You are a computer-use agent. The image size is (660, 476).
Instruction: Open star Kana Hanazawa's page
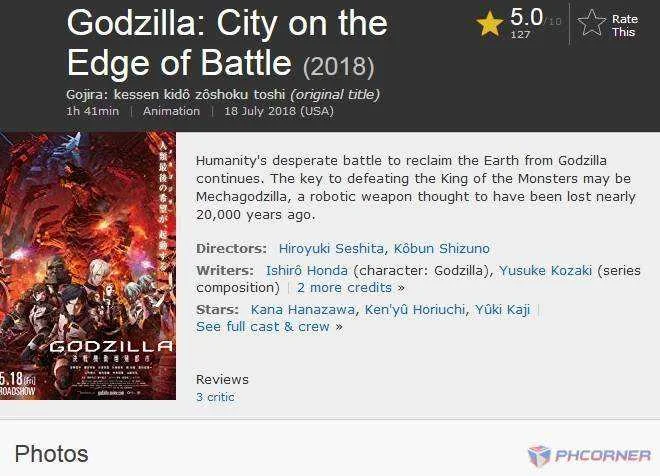pyautogui.click(x=302, y=309)
